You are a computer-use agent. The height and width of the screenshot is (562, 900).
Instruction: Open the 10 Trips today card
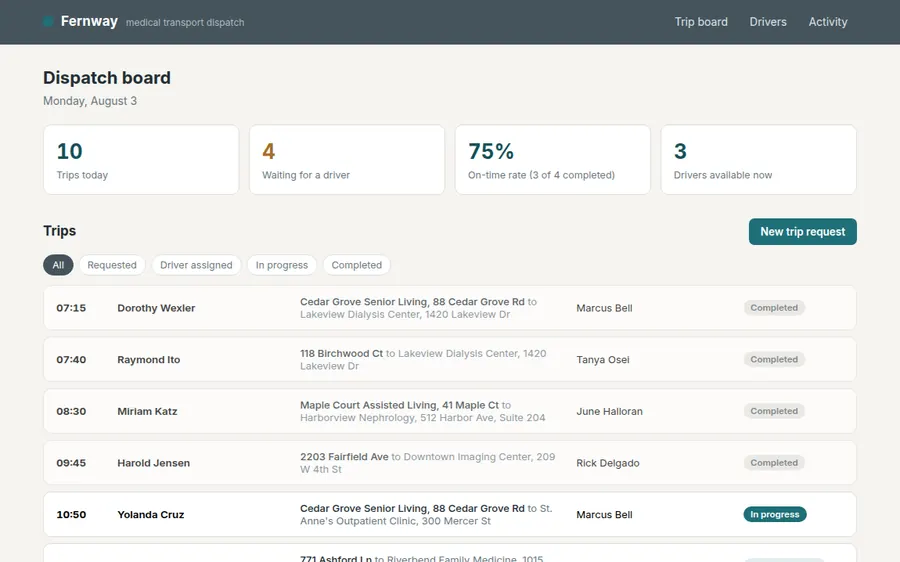(141, 160)
